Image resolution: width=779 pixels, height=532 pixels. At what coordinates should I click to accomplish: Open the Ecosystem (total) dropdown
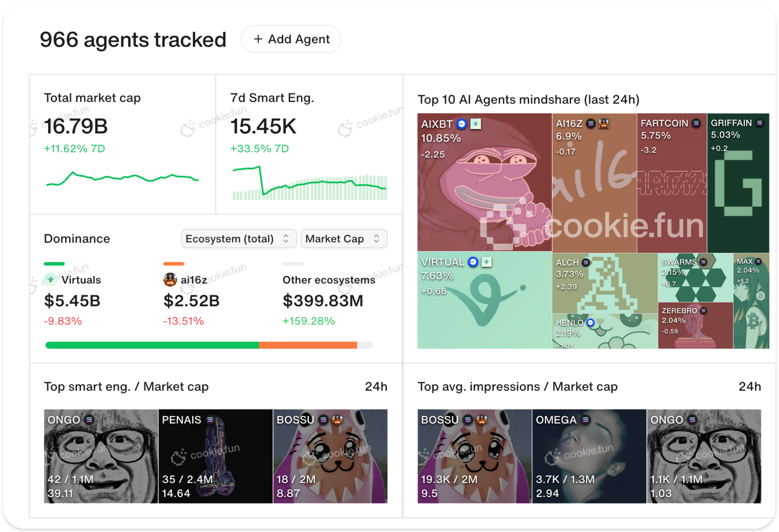pos(239,238)
